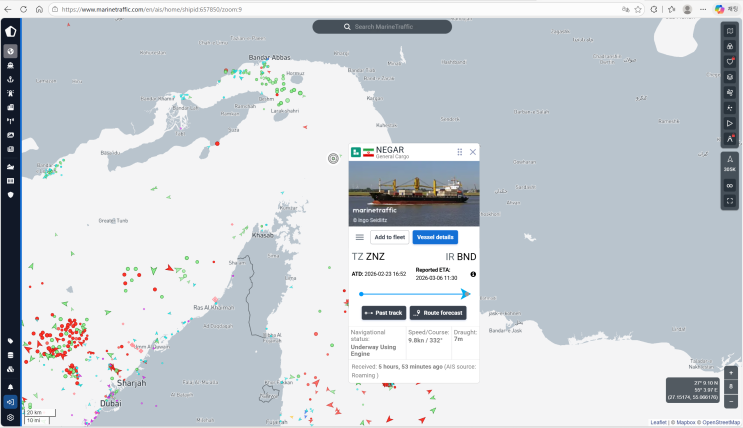
Task: Click the voyage progress arrow bar
Action: tap(414, 294)
